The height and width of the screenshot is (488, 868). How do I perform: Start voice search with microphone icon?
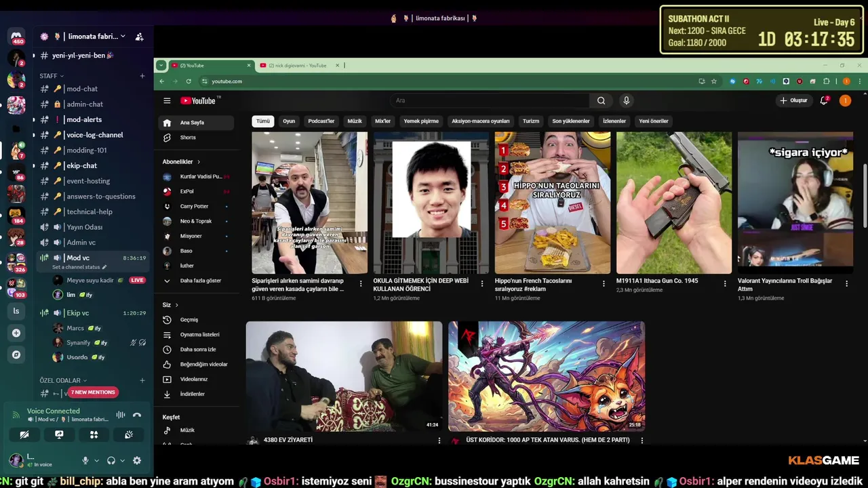click(626, 100)
